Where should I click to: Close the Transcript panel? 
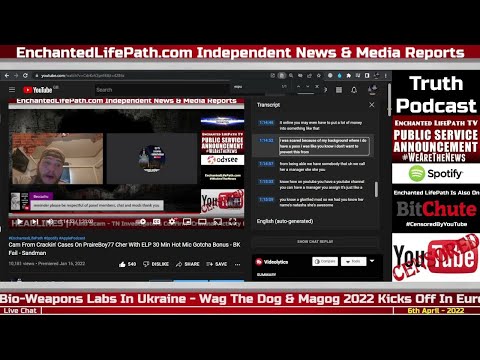click(x=372, y=105)
